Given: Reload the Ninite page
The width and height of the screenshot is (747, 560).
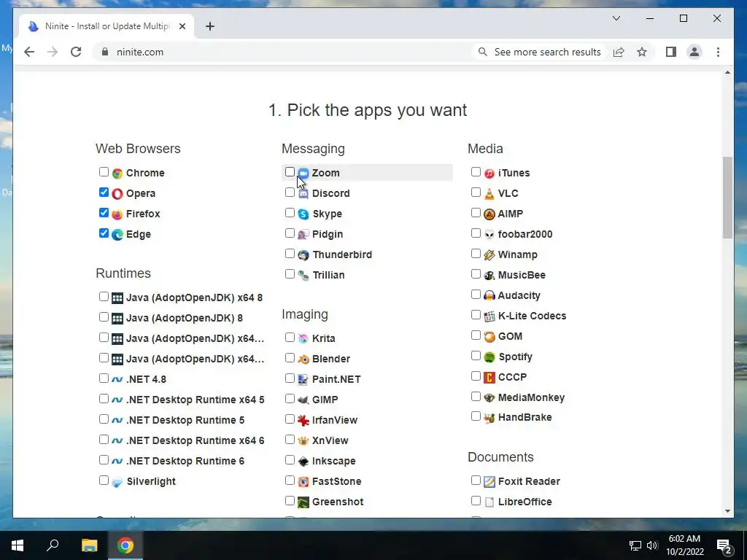Looking at the screenshot, I should point(76,52).
